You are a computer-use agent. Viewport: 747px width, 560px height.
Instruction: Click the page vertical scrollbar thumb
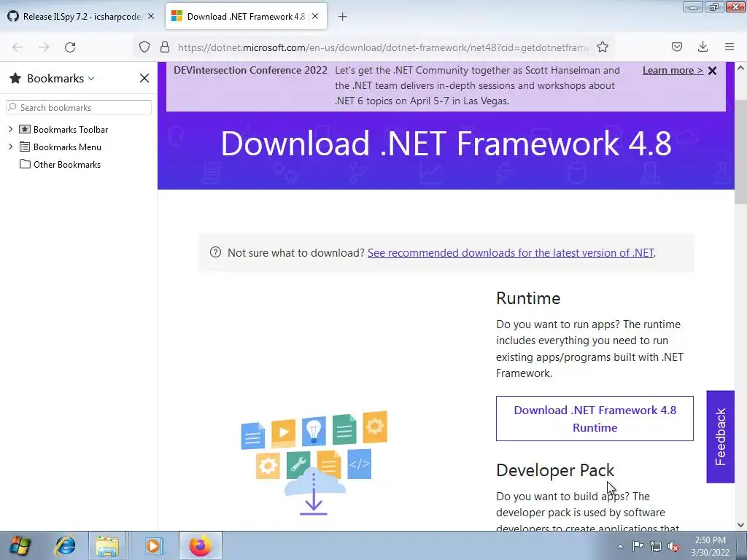pos(741,152)
